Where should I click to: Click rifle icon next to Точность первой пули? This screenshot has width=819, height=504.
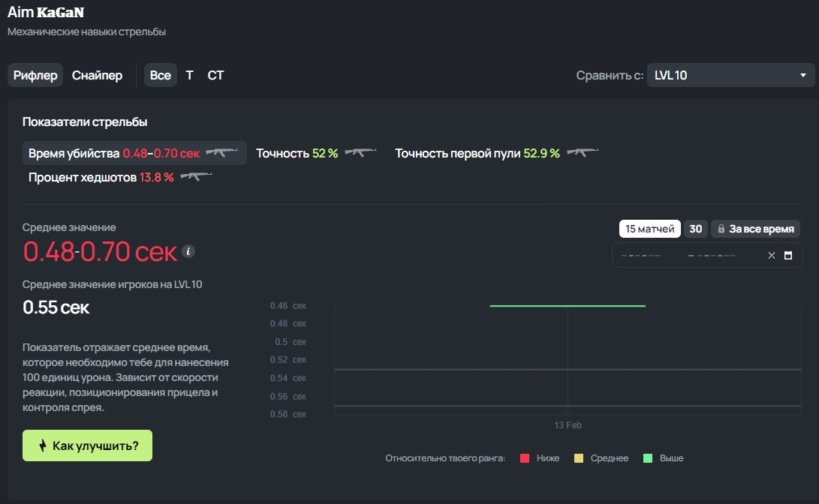point(583,153)
